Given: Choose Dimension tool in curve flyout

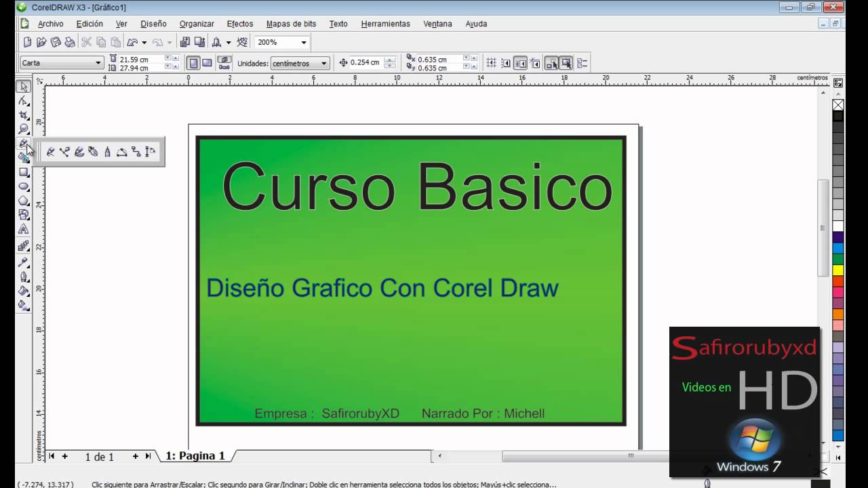Looking at the screenshot, I should pos(151,152).
